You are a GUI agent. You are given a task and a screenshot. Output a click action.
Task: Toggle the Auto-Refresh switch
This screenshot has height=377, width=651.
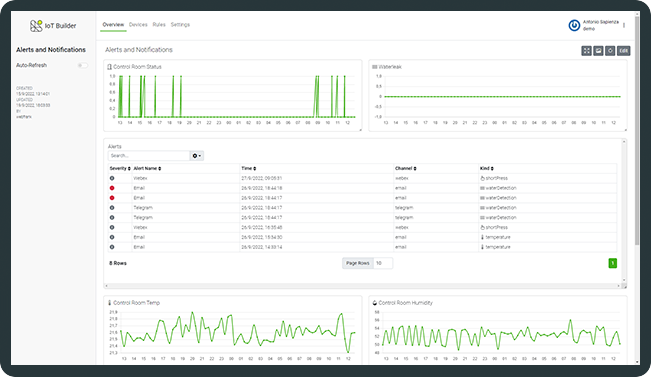(83, 65)
